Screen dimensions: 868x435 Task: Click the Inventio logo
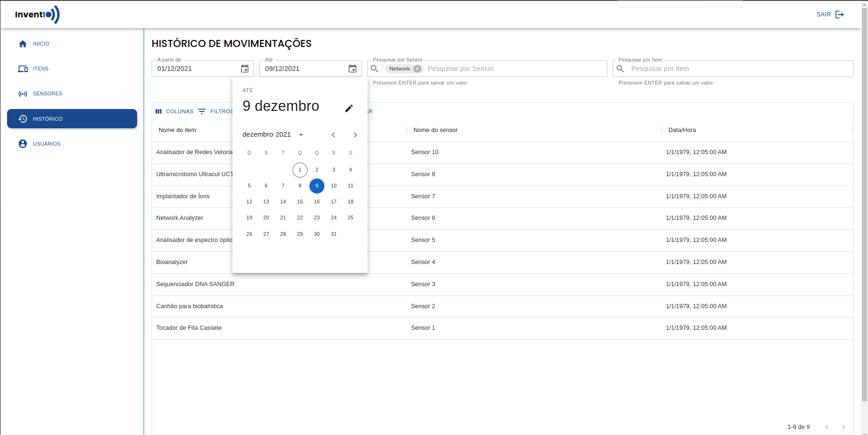pyautogui.click(x=36, y=15)
